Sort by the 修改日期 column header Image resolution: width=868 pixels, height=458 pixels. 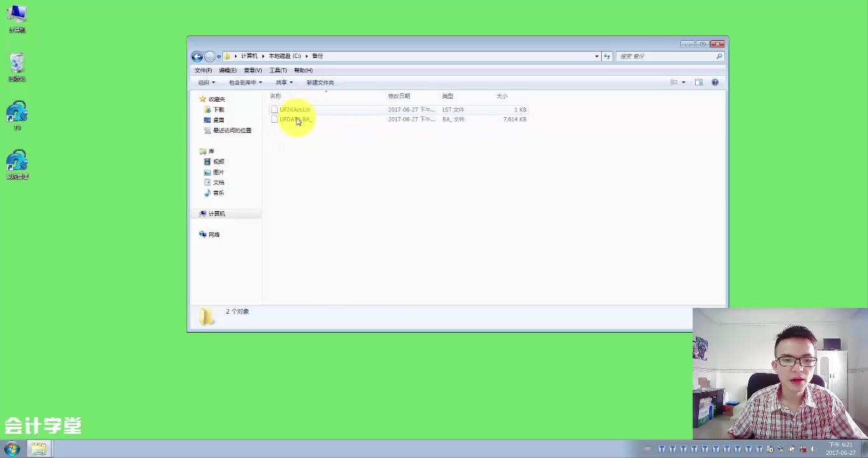coord(399,96)
